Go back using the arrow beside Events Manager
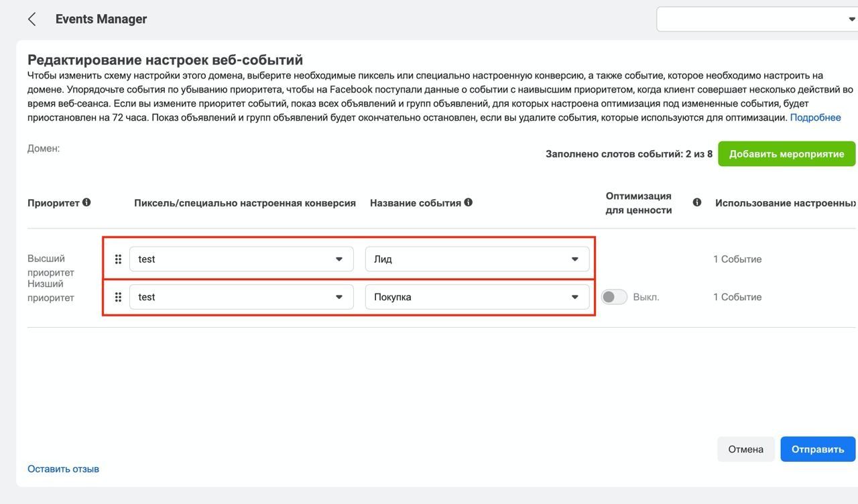Image resolution: width=858 pixels, height=504 pixels. [32, 19]
